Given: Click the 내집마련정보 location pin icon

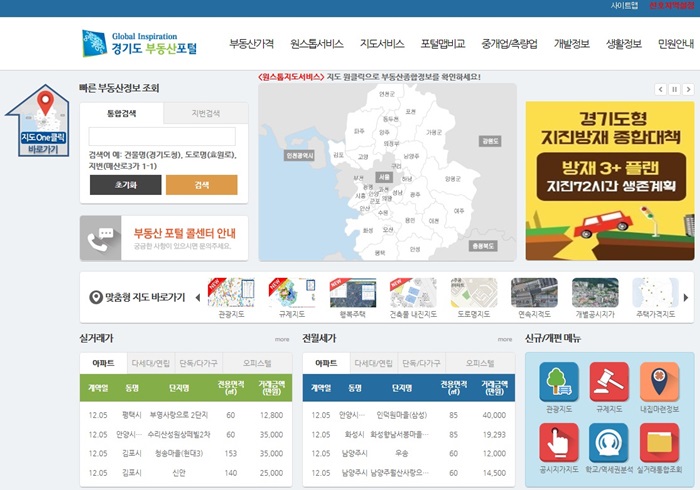Looking at the screenshot, I should click(659, 382).
